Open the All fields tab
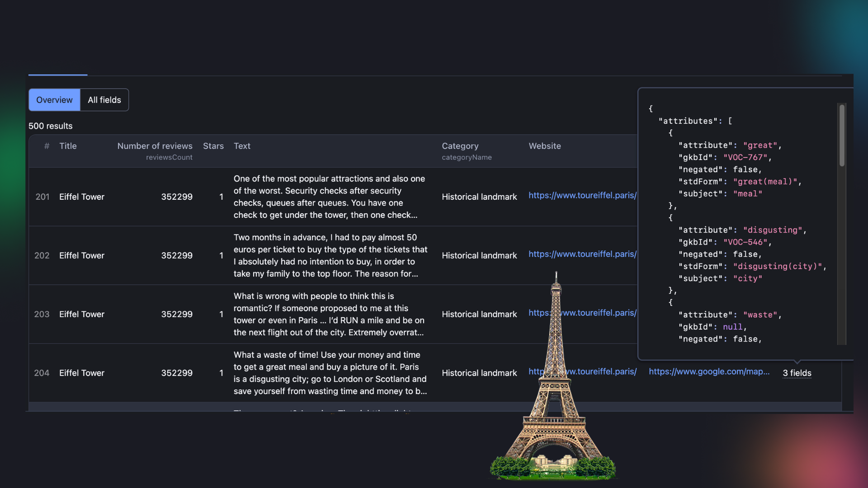 pos(104,100)
